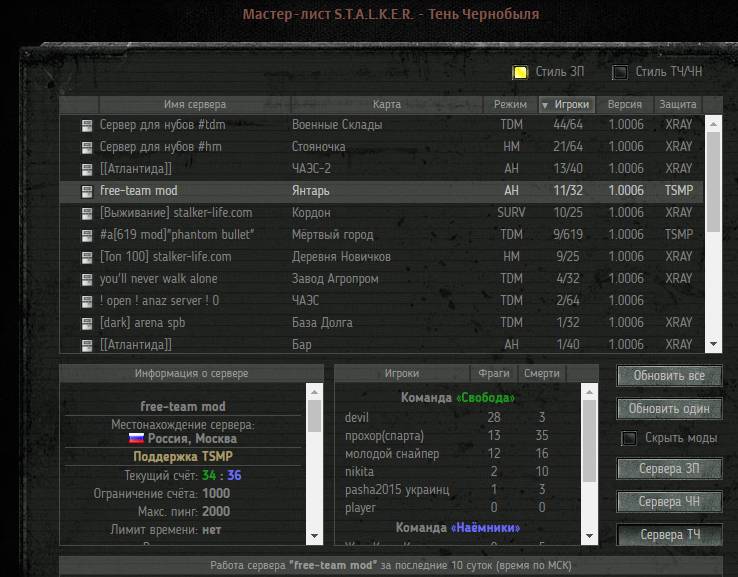Sort players by 'Смерти' column header
Screen dimensions: 738x577
pos(542,373)
